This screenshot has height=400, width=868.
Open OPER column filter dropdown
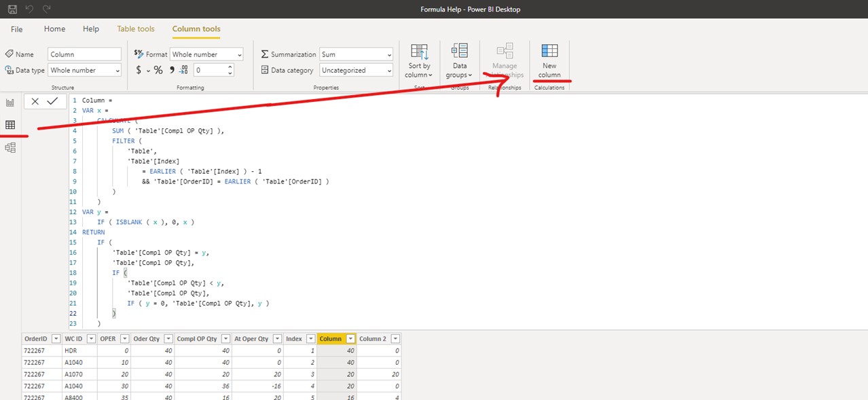(124, 338)
